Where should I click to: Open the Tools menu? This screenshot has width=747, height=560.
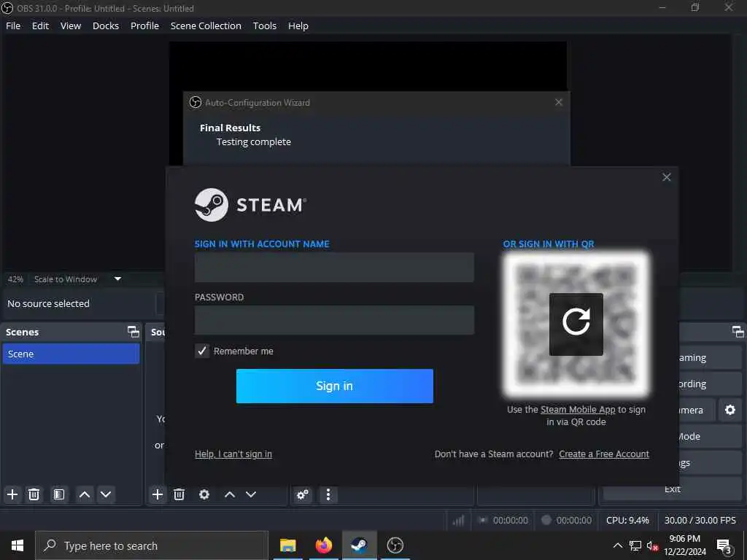click(x=264, y=26)
